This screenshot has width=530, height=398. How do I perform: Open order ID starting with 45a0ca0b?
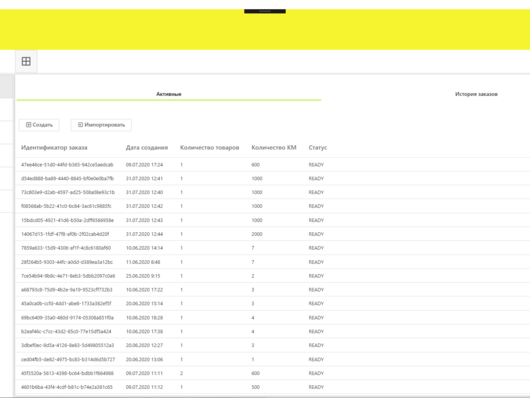pyautogui.click(x=66, y=303)
